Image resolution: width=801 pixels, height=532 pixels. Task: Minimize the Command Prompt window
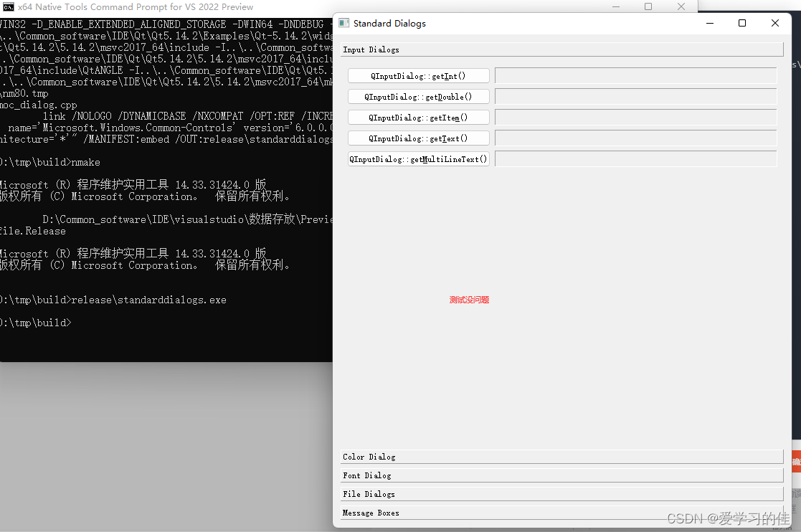pyautogui.click(x=616, y=6)
